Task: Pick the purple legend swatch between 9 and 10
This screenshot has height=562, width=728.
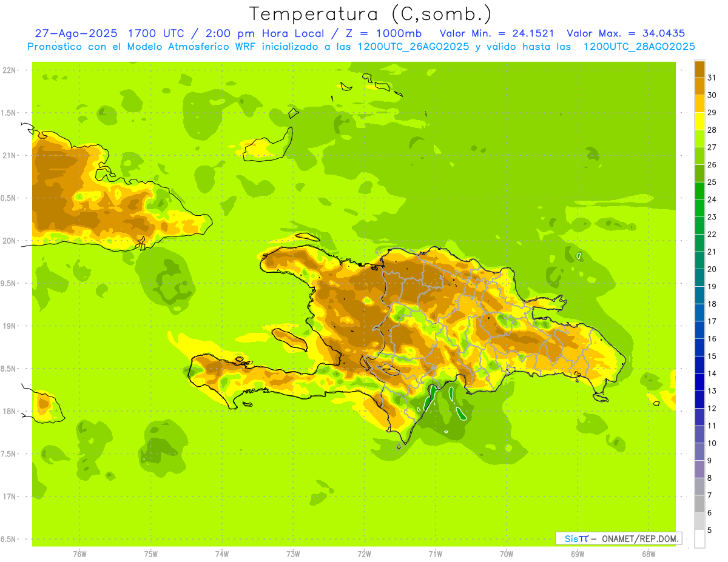Action: point(699,452)
